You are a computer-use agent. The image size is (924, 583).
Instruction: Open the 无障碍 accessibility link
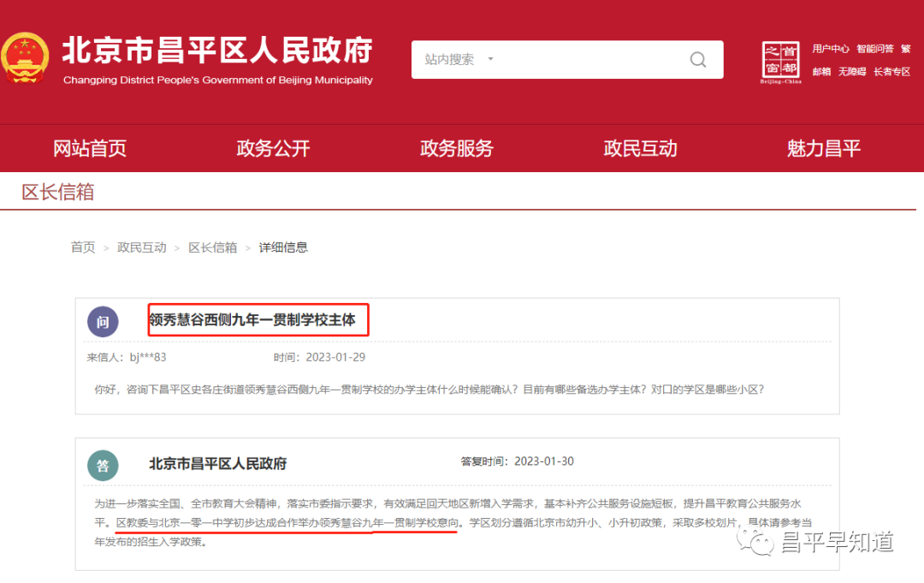pos(852,71)
